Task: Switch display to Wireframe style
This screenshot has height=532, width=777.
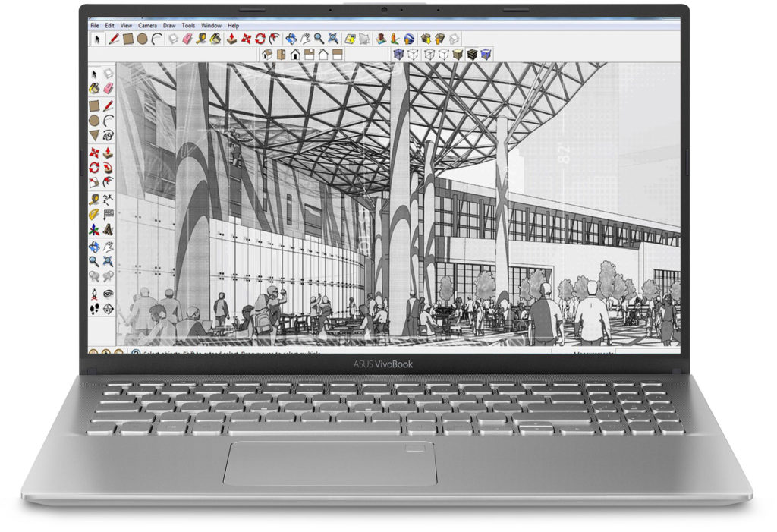Action: click(x=429, y=52)
